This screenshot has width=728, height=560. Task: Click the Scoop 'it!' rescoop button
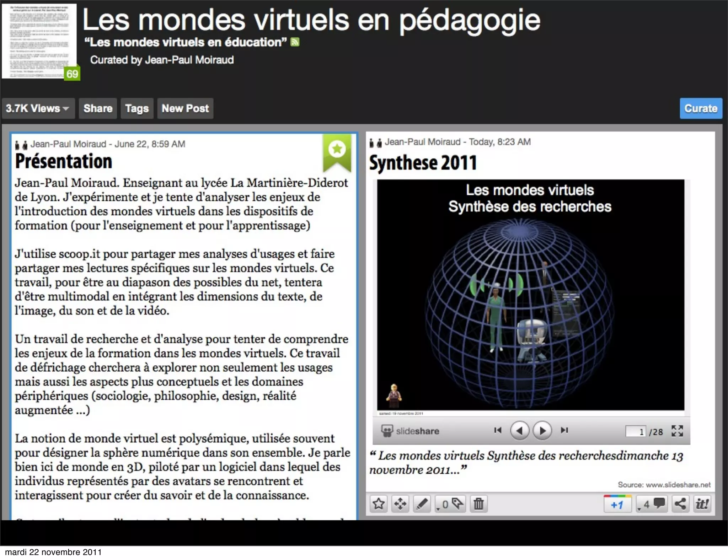(x=702, y=504)
